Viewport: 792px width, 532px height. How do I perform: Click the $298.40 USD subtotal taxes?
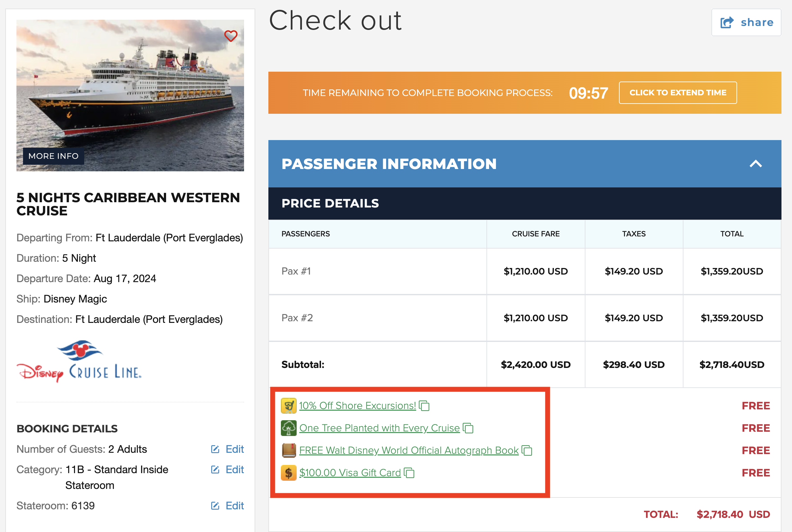tap(633, 365)
